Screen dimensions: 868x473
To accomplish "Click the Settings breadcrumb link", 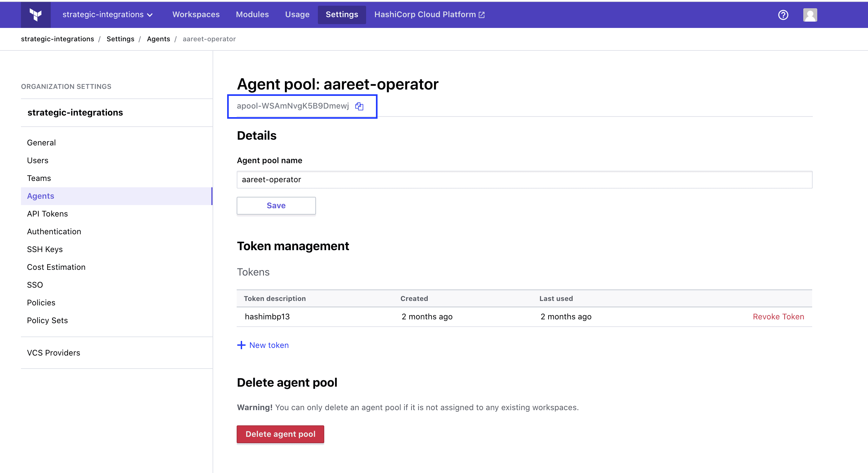I will (120, 39).
